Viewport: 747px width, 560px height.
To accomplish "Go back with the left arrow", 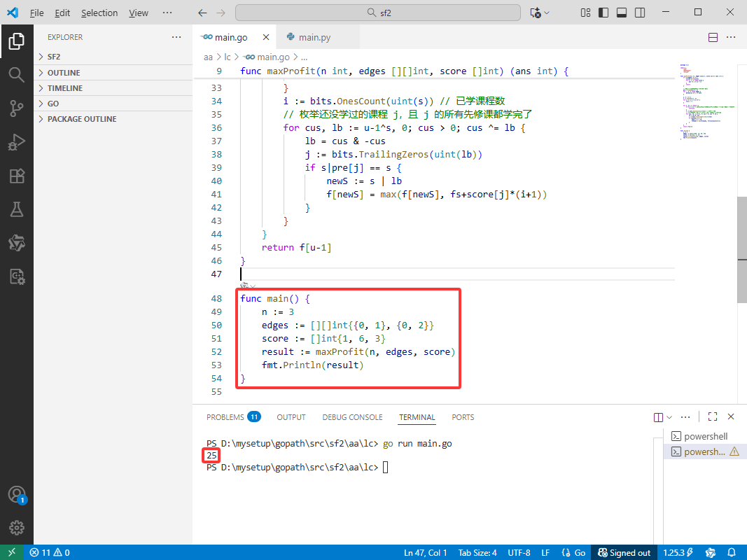I will coord(202,13).
